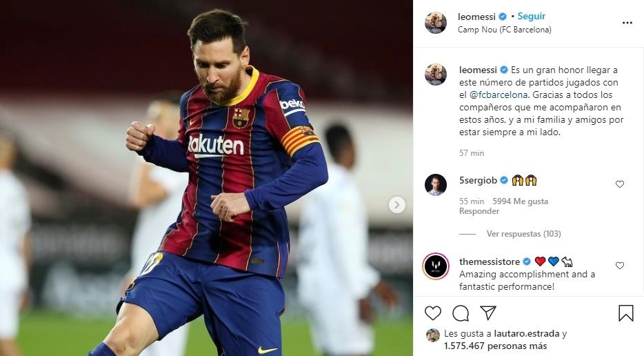The image size is (644, 356).
Task: Like themessistore's comment
Action: (x=619, y=266)
